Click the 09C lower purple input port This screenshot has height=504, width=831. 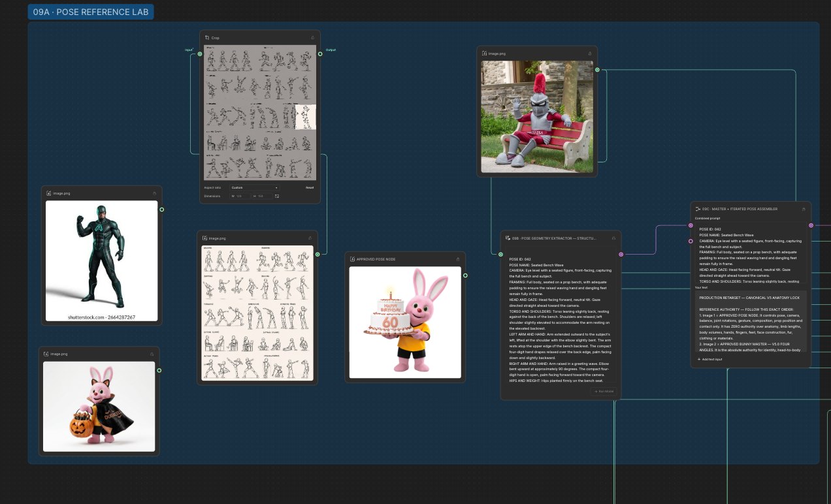coord(691,241)
